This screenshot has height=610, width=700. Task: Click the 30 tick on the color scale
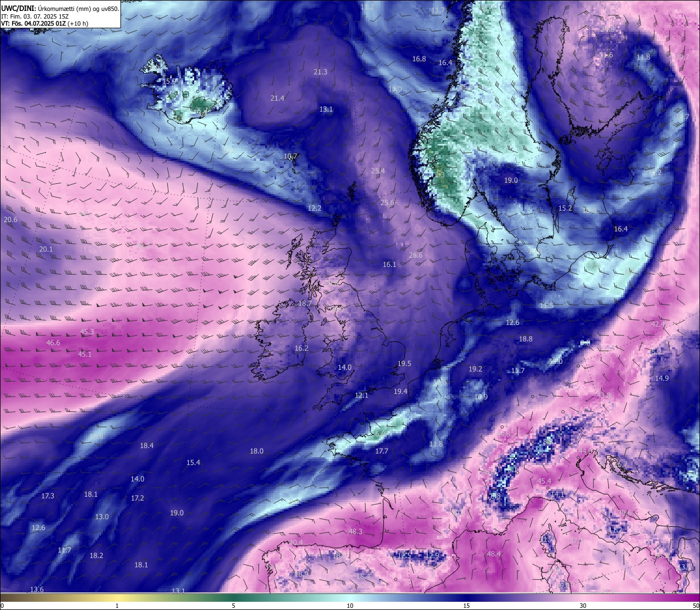(583, 606)
